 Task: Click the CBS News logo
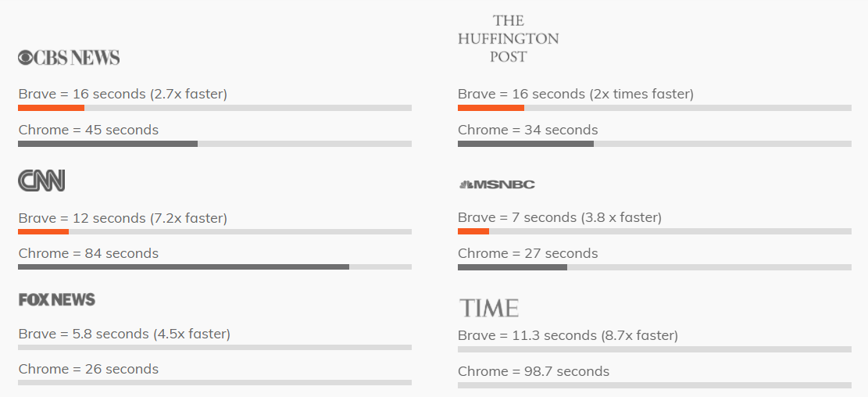tap(69, 58)
